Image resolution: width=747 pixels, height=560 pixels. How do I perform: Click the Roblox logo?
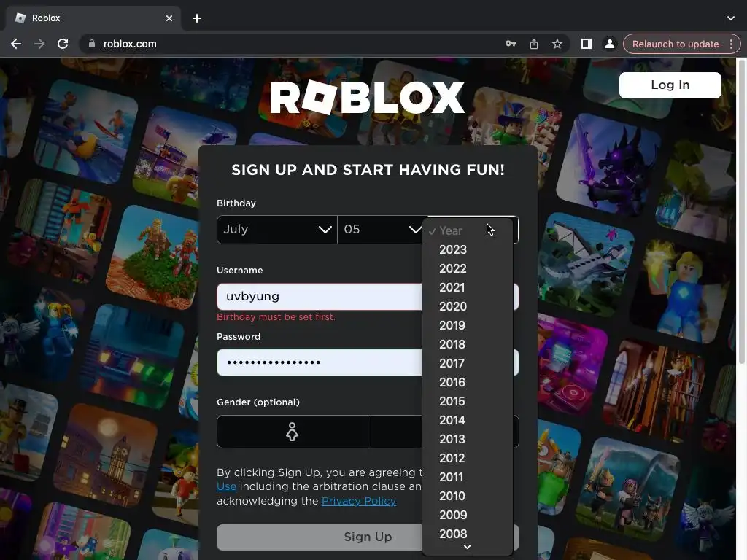pyautogui.click(x=368, y=97)
